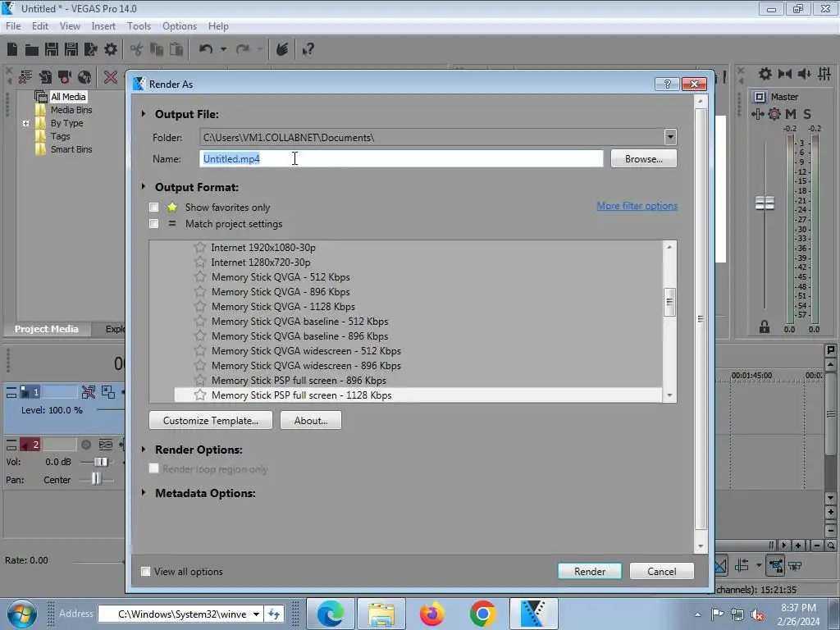
Task: Click the interactive tutorials hand icon
Action: [282, 49]
